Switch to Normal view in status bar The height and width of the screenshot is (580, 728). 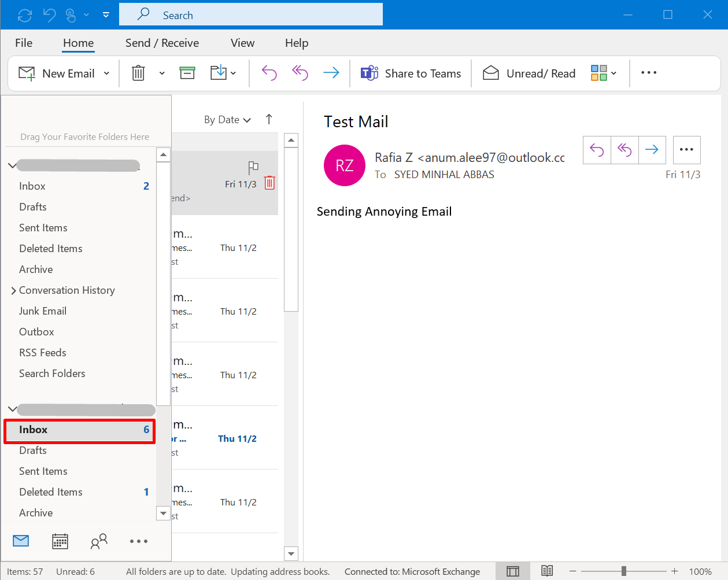click(x=513, y=571)
